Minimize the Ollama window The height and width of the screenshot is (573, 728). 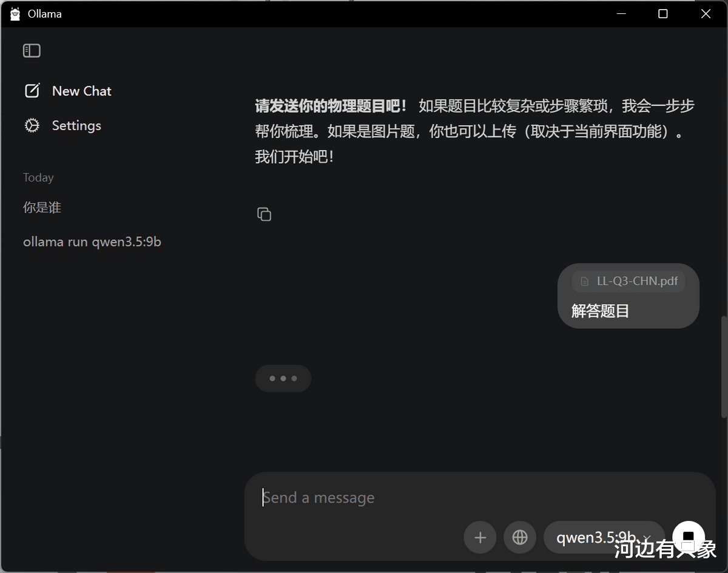[620, 13]
